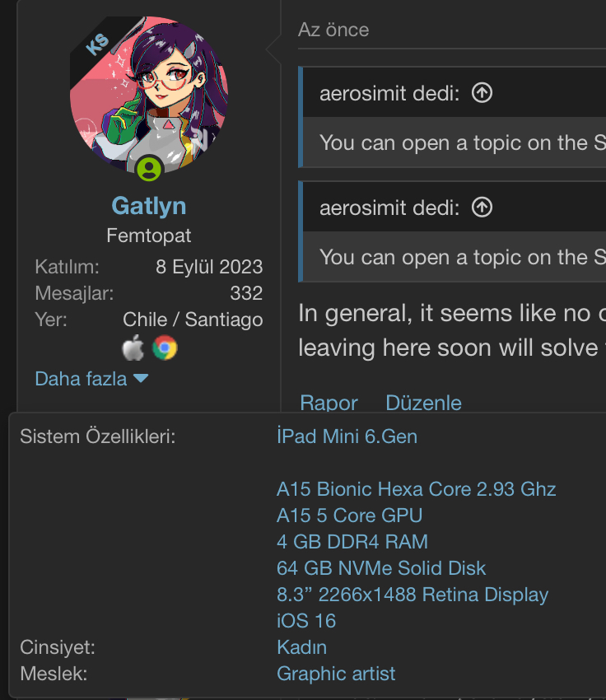Open the Gatlyn username link
The image size is (606, 700).
149,206
